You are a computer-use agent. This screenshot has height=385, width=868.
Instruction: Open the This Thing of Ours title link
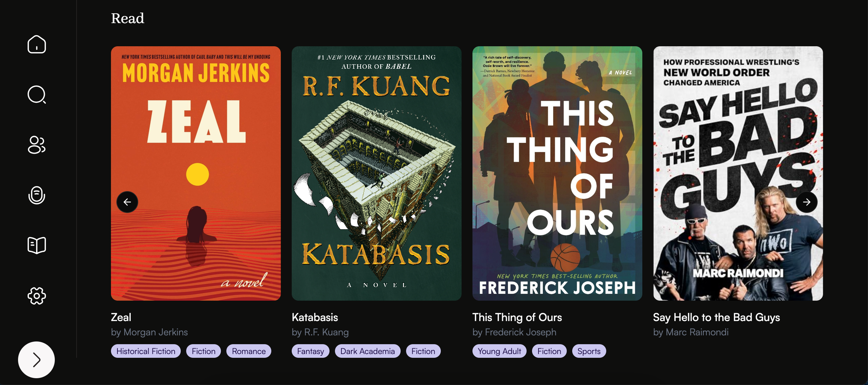tap(517, 317)
